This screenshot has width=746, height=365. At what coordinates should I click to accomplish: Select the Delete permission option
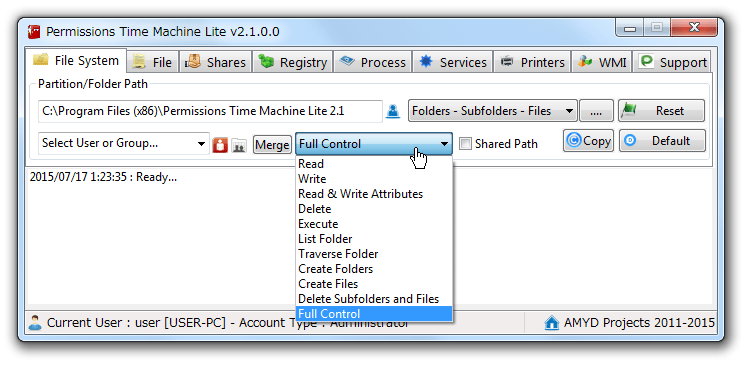pyautogui.click(x=373, y=209)
